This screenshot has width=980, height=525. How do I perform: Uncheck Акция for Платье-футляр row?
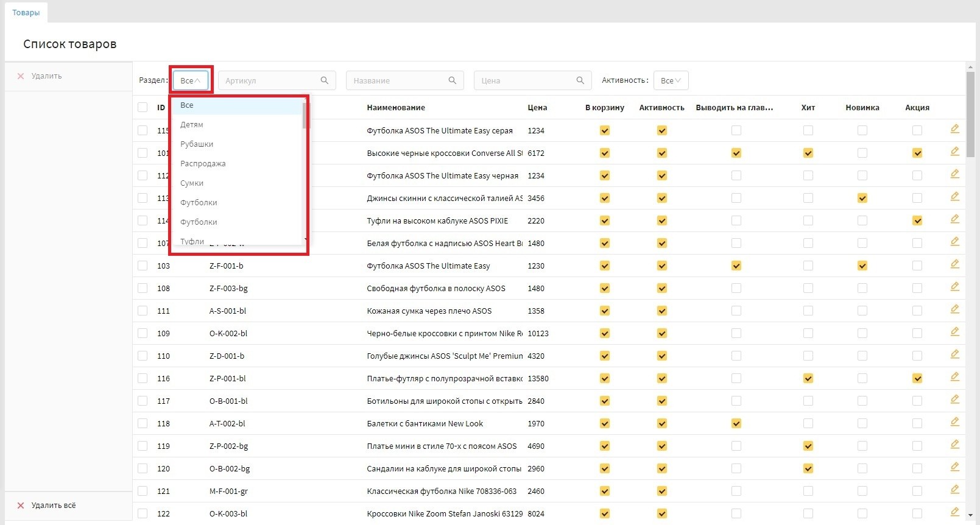tap(917, 378)
